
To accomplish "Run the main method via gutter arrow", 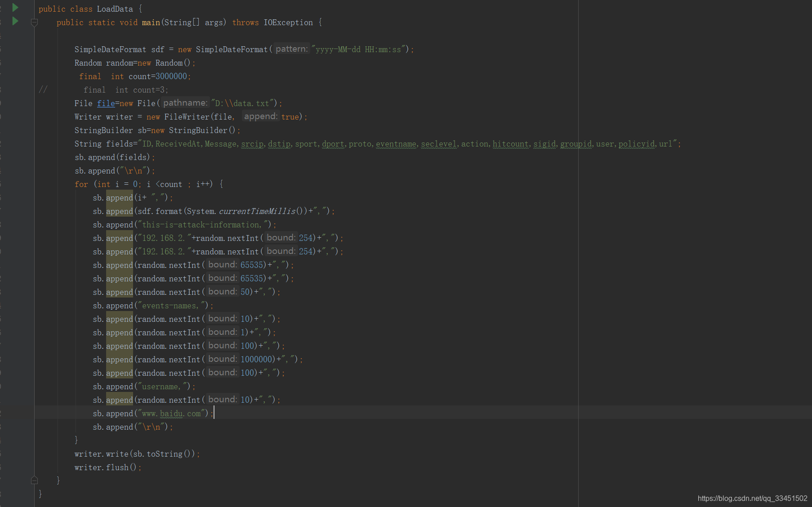I will pos(15,21).
